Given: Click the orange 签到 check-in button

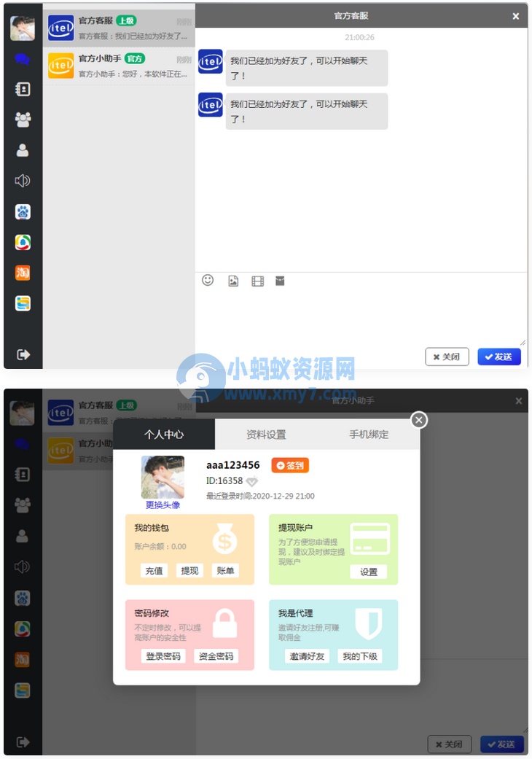Looking at the screenshot, I should pos(290,465).
